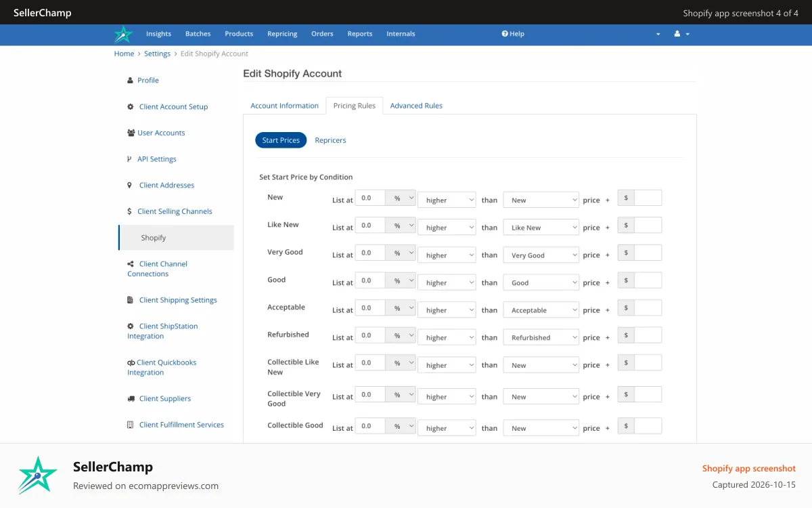Open the percent unit dropdown for Good row

tap(401, 280)
